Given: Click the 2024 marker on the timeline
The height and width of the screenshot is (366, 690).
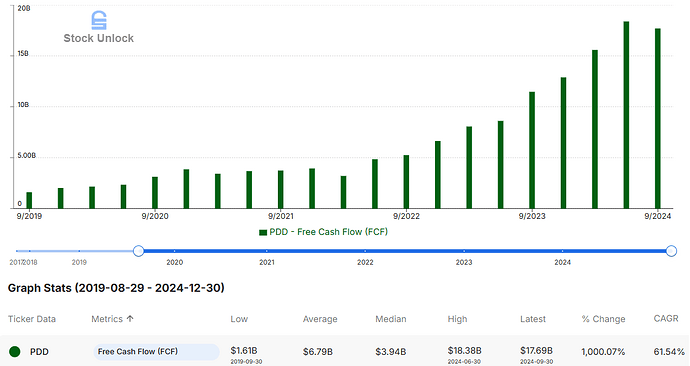Looking at the screenshot, I should pos(562,262).
